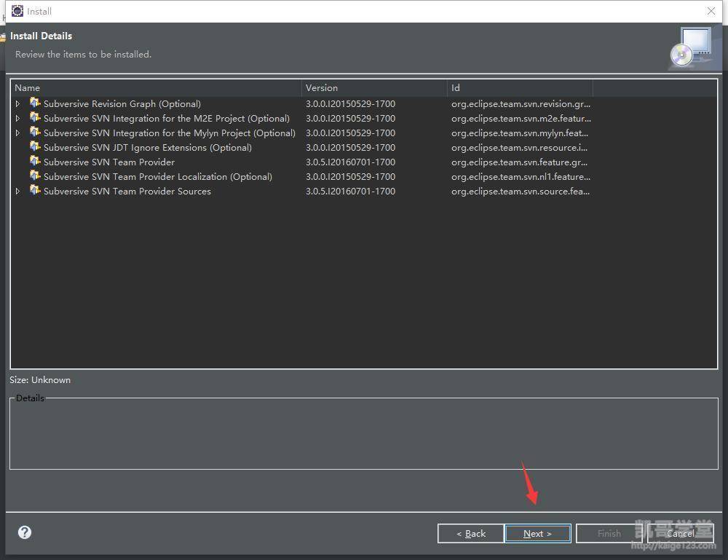The width and height of the screenshot is (728, 560).
Task: Click id org.eclipse.team.svn.feature.gr...
Action: 519,162
